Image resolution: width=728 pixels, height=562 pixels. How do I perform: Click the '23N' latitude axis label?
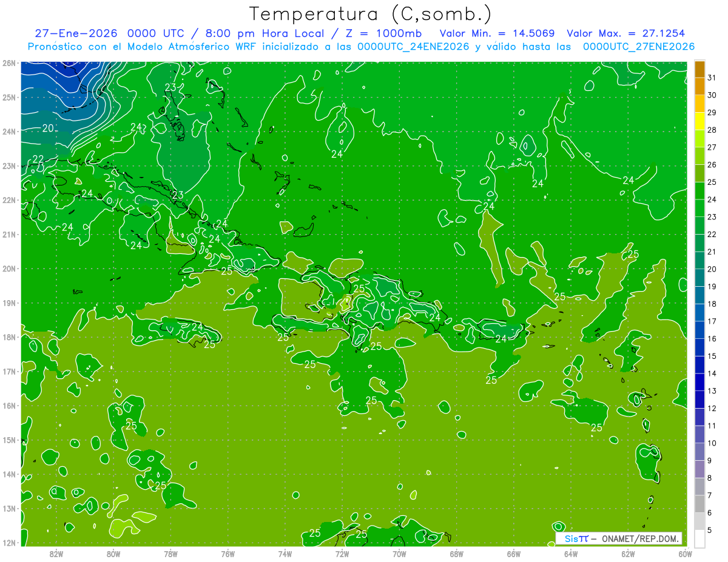click(x=8, y=166)
